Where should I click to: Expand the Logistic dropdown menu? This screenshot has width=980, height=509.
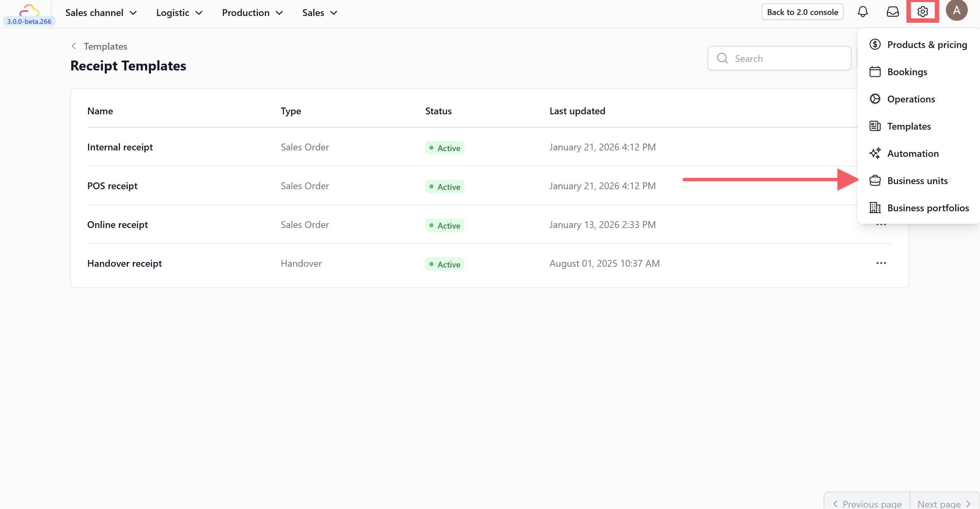[x=179, y=13]
